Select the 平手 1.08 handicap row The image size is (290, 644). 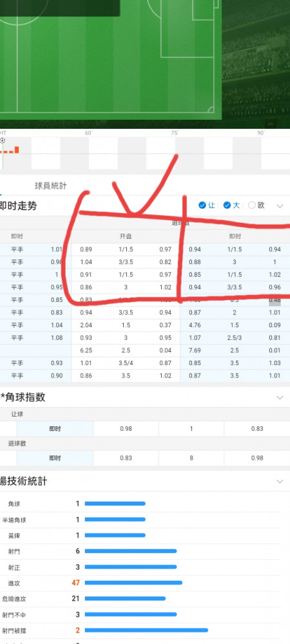pyautogui.click(x=35, y=338)
